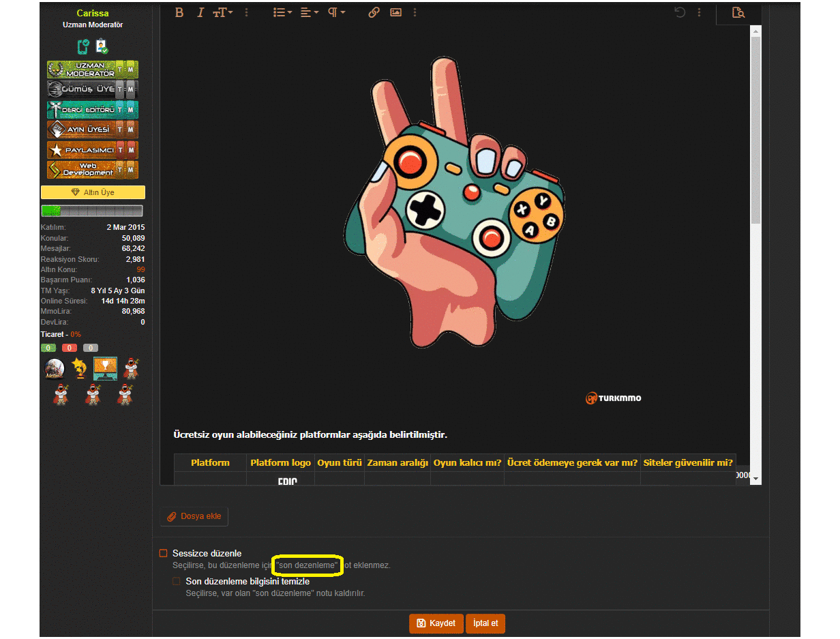840x639 pixels.
Task: Open more options menu after image icon
Action: coord(415,12)
